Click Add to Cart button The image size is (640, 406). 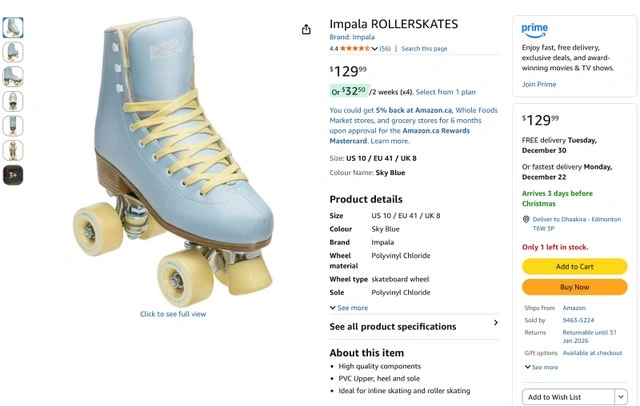click(x=574, y=266)
